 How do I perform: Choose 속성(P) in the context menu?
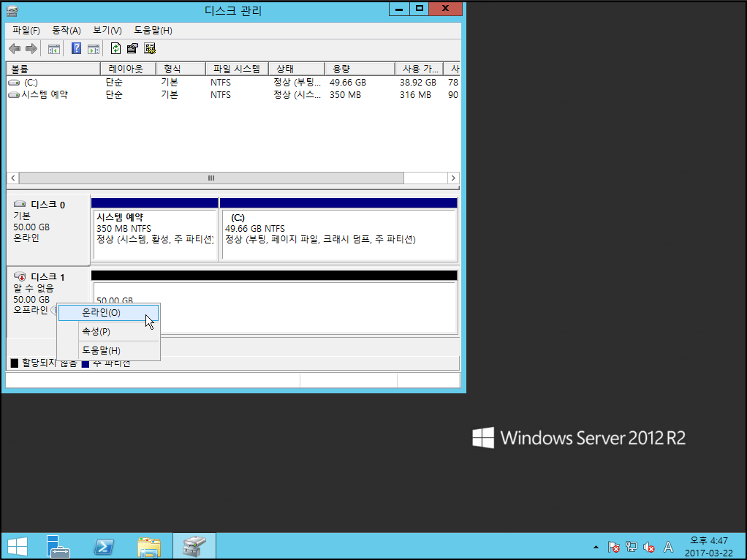click(x=109, y=331)
